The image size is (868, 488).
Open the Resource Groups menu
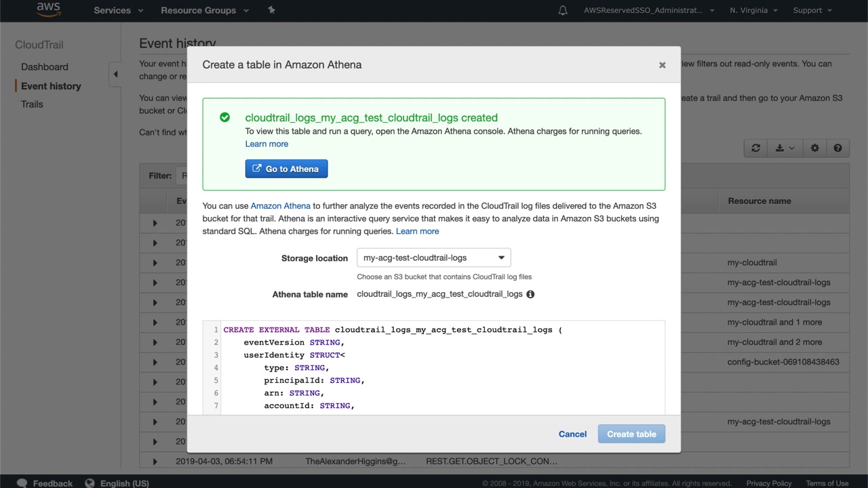204,10
